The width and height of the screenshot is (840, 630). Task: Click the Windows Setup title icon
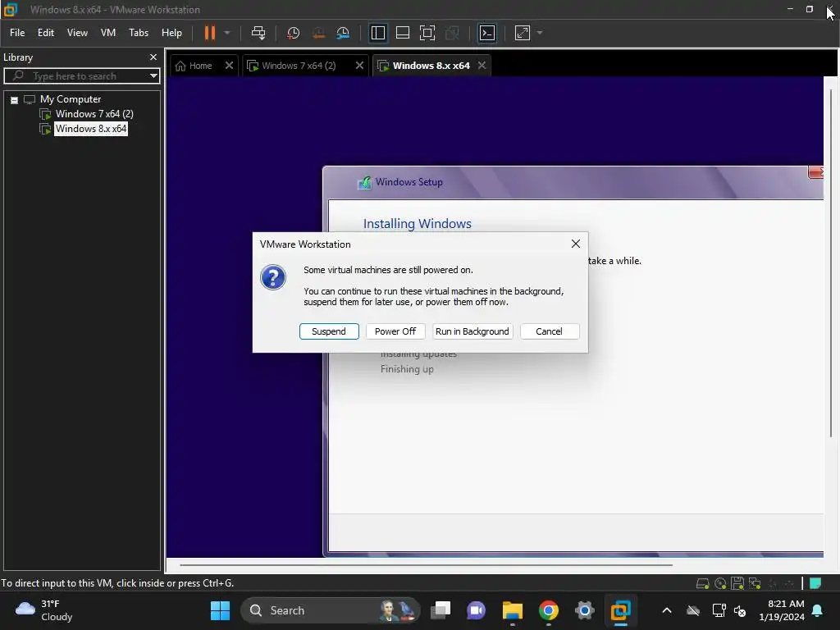[x=364, y=183]
